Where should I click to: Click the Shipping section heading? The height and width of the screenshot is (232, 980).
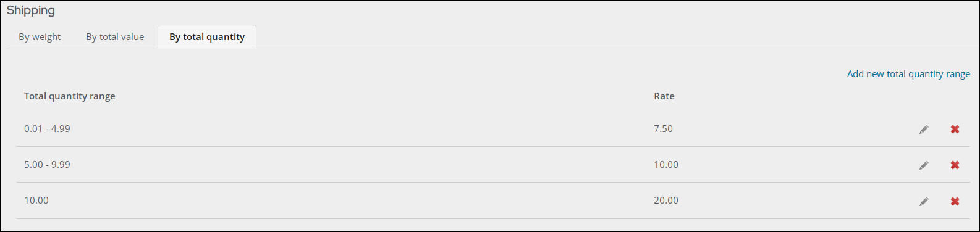pyautogui.click(x=31, y=10)
